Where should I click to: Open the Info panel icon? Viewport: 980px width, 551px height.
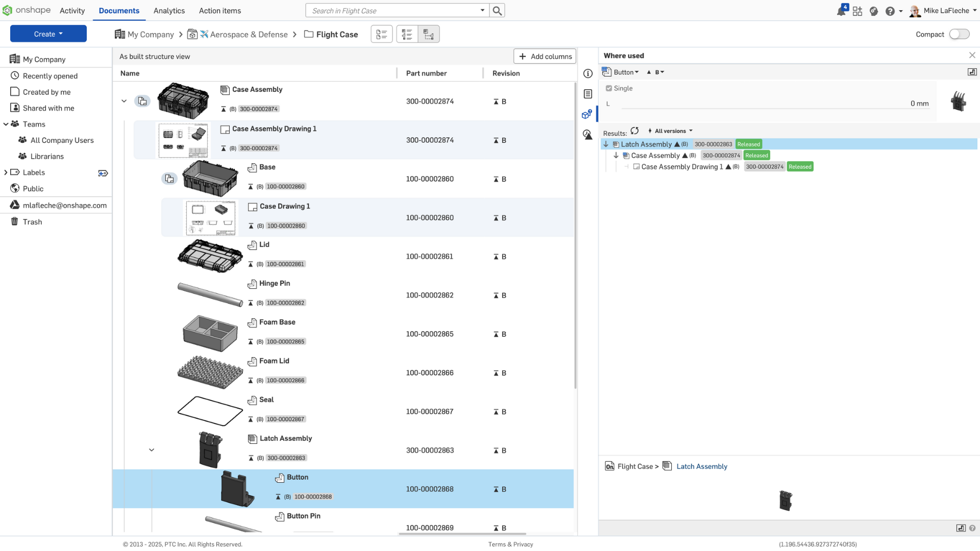coord(587,73)
